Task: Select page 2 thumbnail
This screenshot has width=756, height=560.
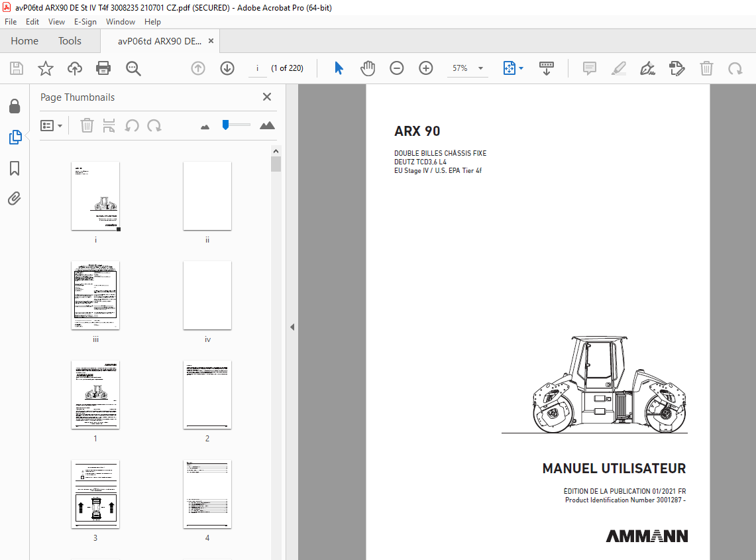Action: (x=207, y=394)
